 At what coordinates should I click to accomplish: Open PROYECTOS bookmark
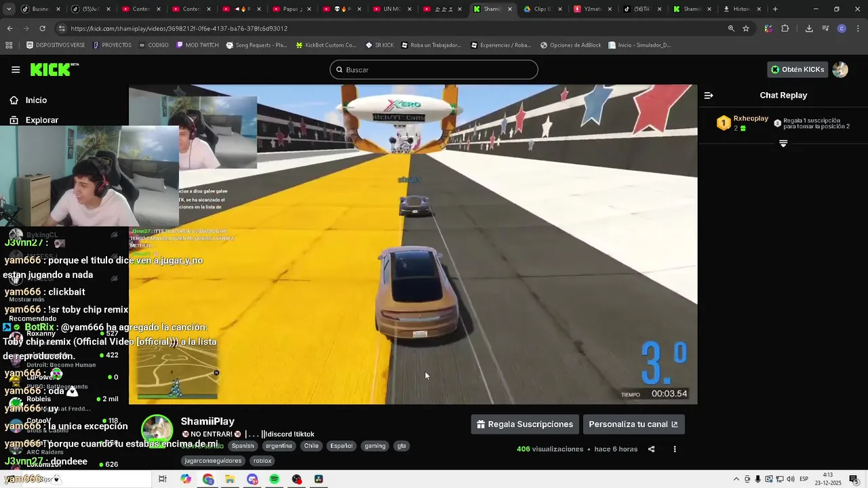111,45
